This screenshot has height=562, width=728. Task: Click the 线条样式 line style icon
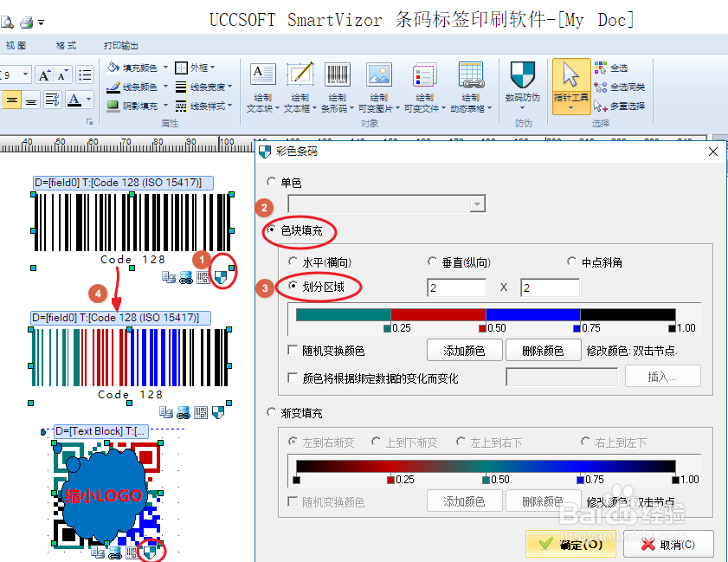click(181, 107)
